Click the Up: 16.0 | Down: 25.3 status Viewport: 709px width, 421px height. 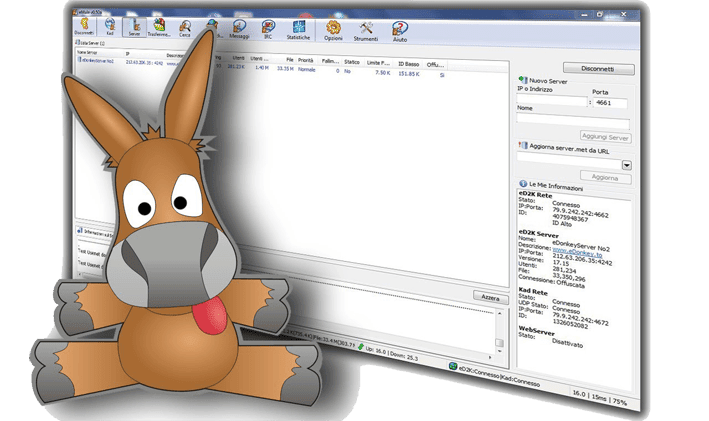point(392,353)
